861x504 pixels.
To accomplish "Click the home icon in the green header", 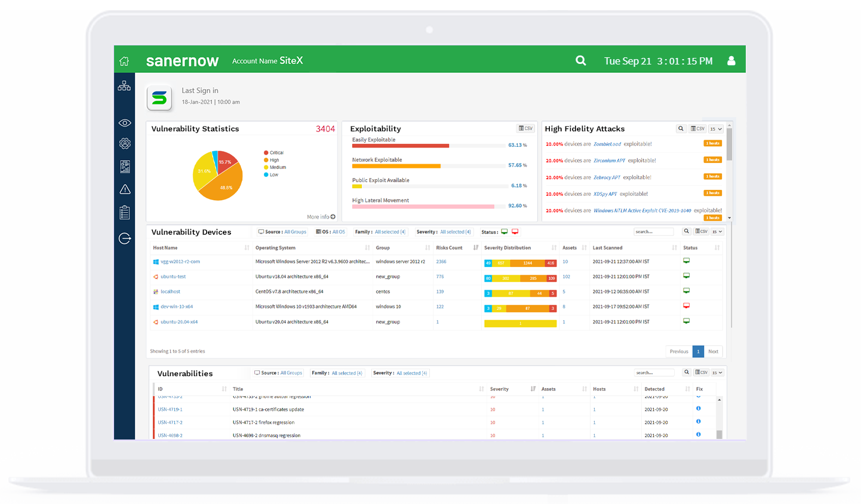I will pyautogui.click(x=124, y=60).
